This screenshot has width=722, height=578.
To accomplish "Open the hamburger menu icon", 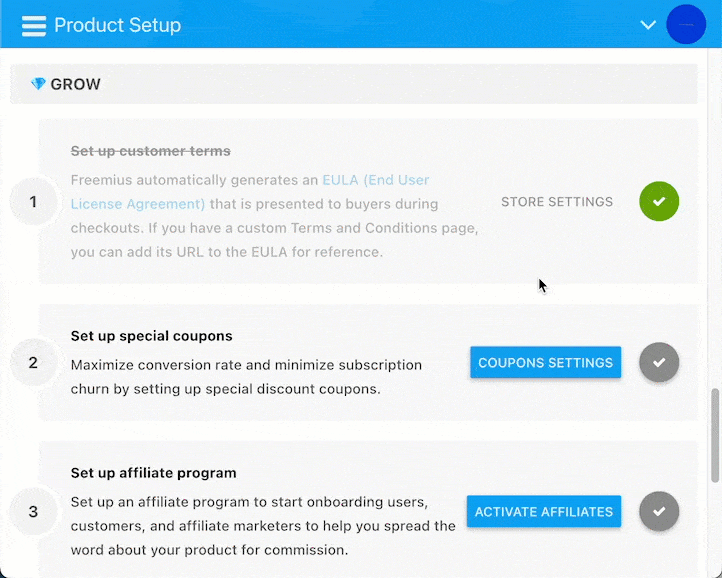I will pyautogui.click(x=34, y=26).
